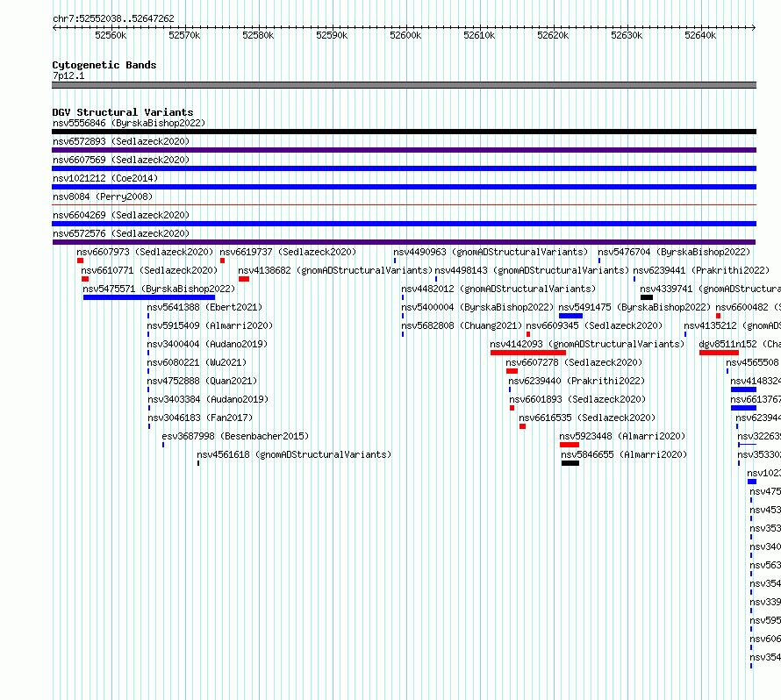This screenshot has width=781, height=700.
Task: Select the blue nsv1021212 (Coe2014) bar
Action: [x=404, y=187]
